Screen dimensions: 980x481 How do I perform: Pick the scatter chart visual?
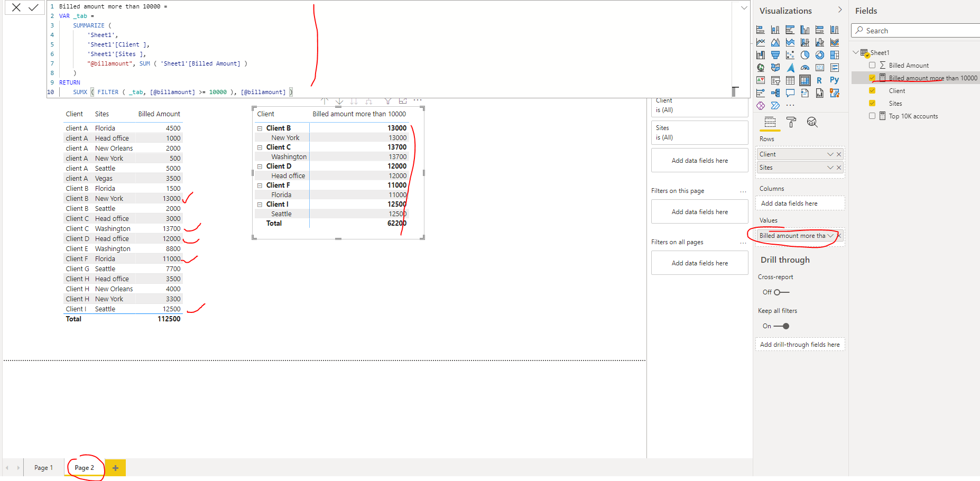(x=790, y=55)
